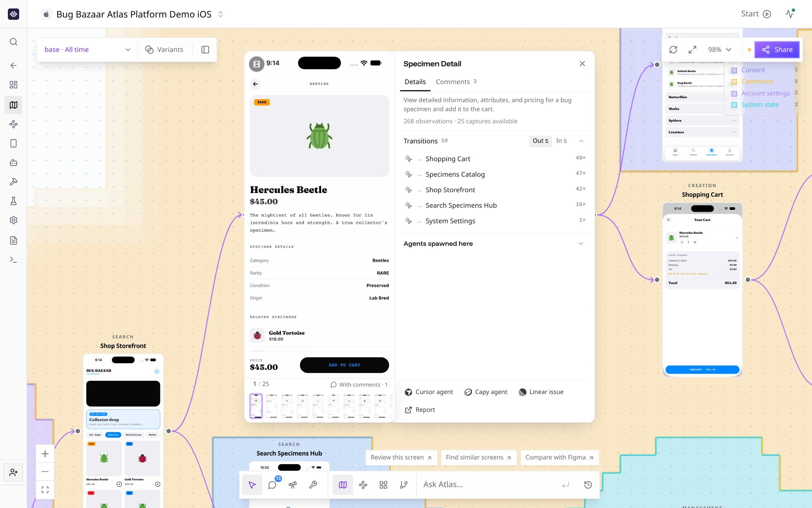The width and height of the screenshot is (812, 508).
Task: Open comments tool with 13 badge
Action: pos(272,484)
